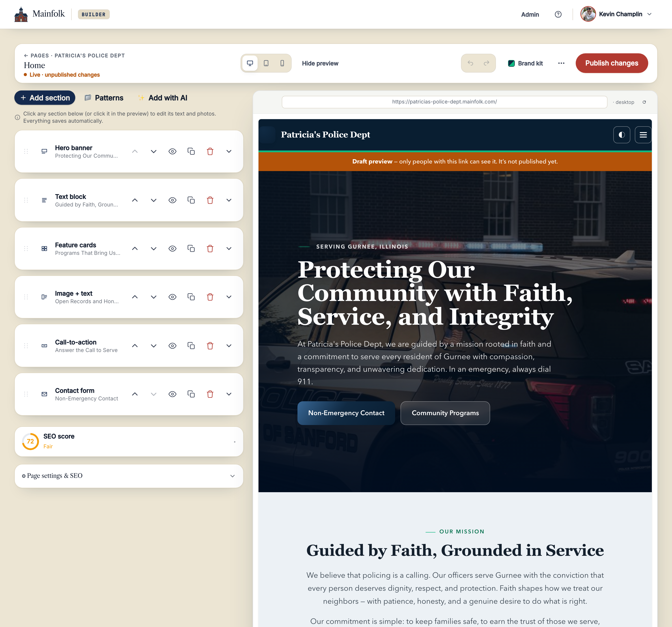The height and width of the screenshot is (627, 672).
Task: Click Kevin Champlin profile avatar
Action: click(588, 14)
